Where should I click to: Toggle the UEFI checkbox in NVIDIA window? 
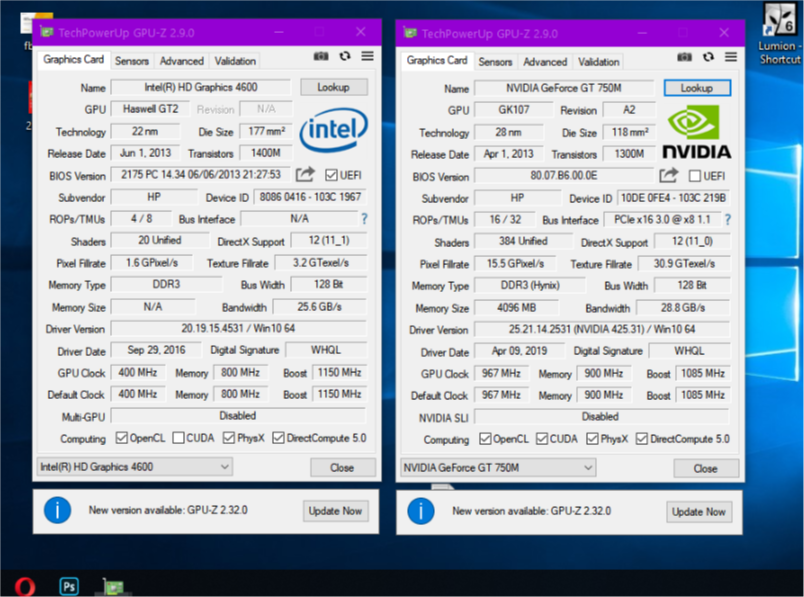click(695, 176)
